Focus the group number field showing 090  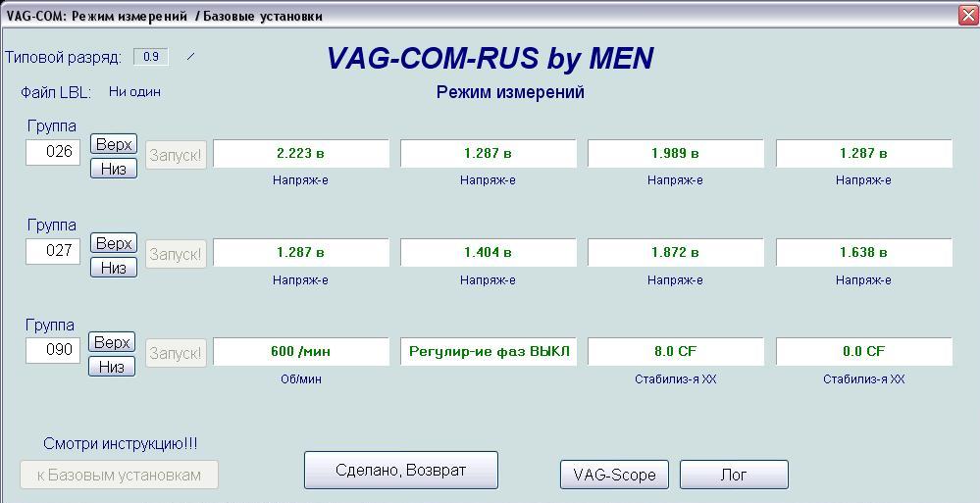pyautogui.click(x=53, y=350)
